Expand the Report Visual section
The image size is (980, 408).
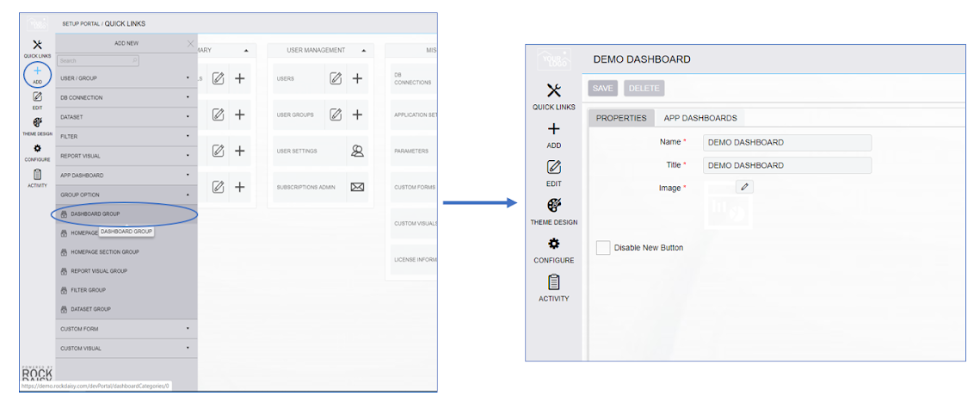tap(126, 156)
